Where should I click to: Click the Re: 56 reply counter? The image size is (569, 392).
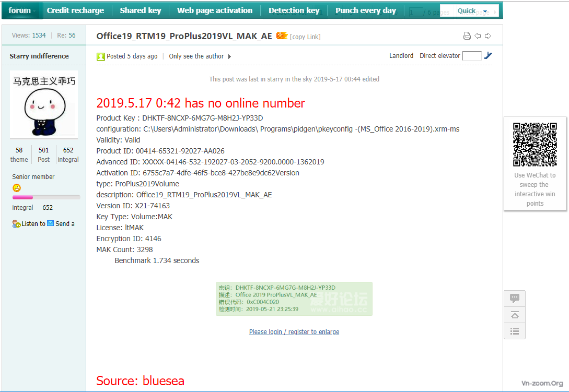click(x=66, y=35)
